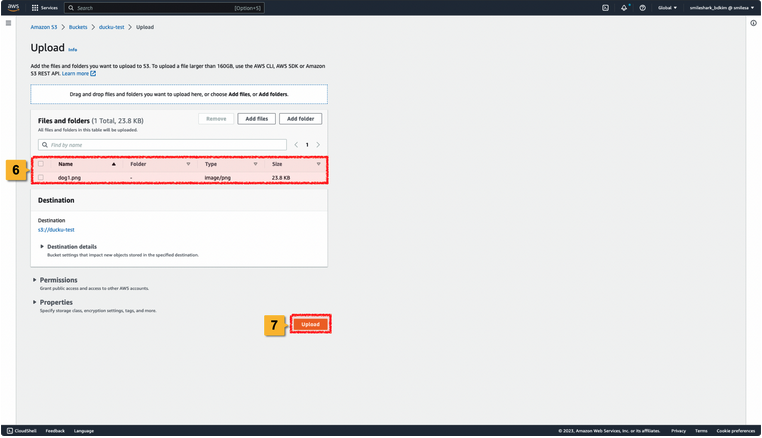Open the account user menu dropdown
762x438 pixels.
point(718,7)
